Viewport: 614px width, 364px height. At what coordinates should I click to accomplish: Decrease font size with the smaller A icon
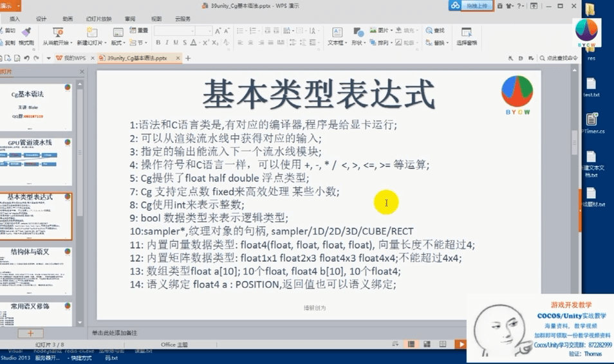(x=227, y=30)
